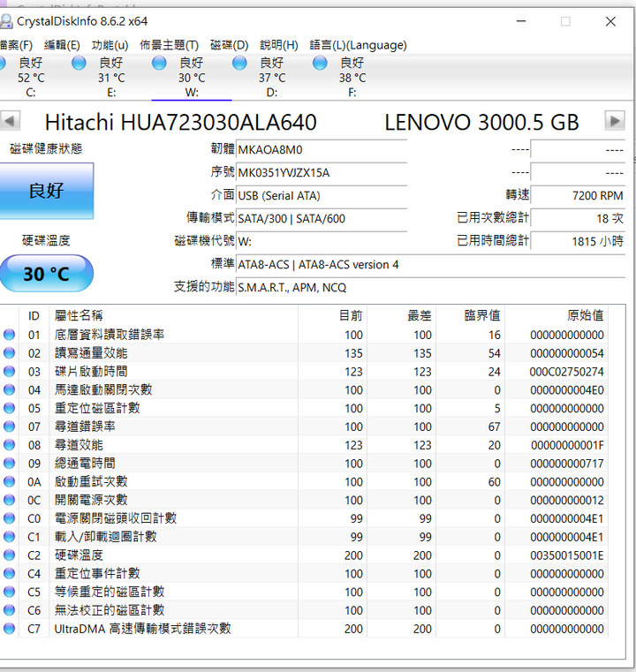Select the 底層資料讀取錯誤率 attribute row
The width and height of the screenshot is (636, 672).
tap(304, 335)
